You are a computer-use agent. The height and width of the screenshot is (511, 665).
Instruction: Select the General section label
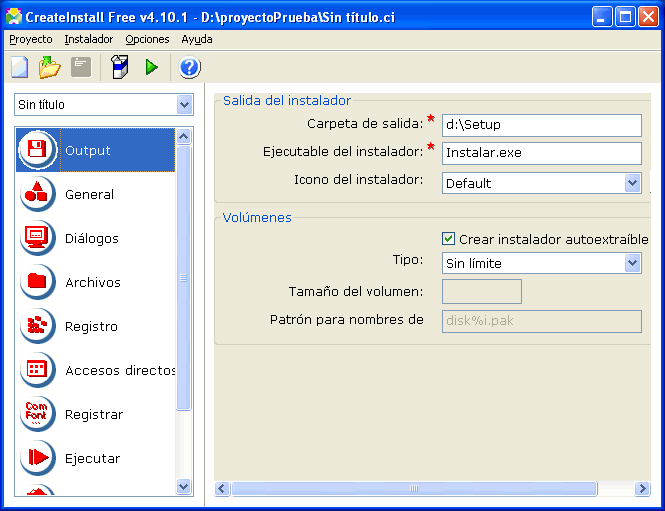89,194
